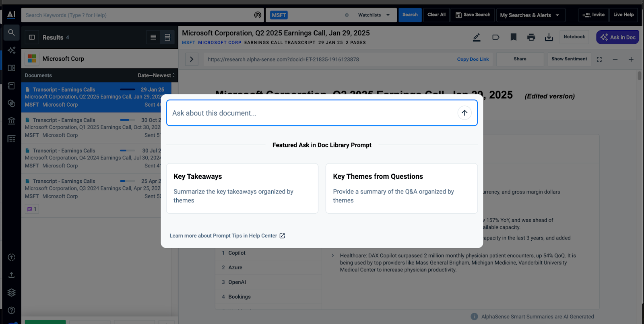Click the annotate pencil icon

(477, 37)
